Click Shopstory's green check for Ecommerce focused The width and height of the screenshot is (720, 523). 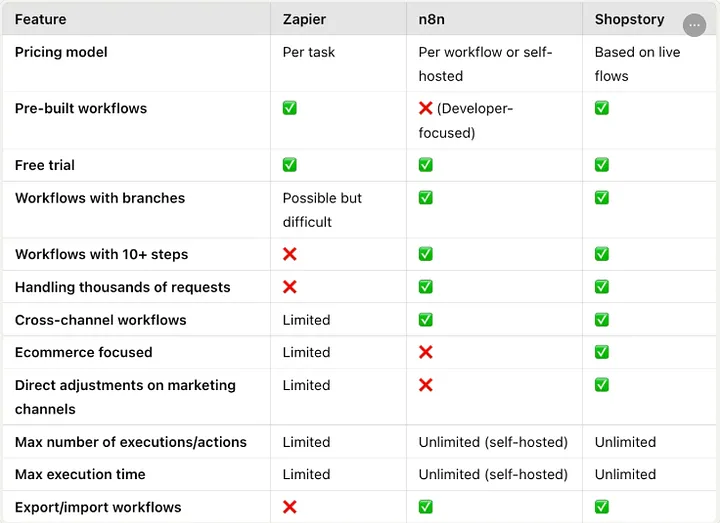[x=602, y=352]
